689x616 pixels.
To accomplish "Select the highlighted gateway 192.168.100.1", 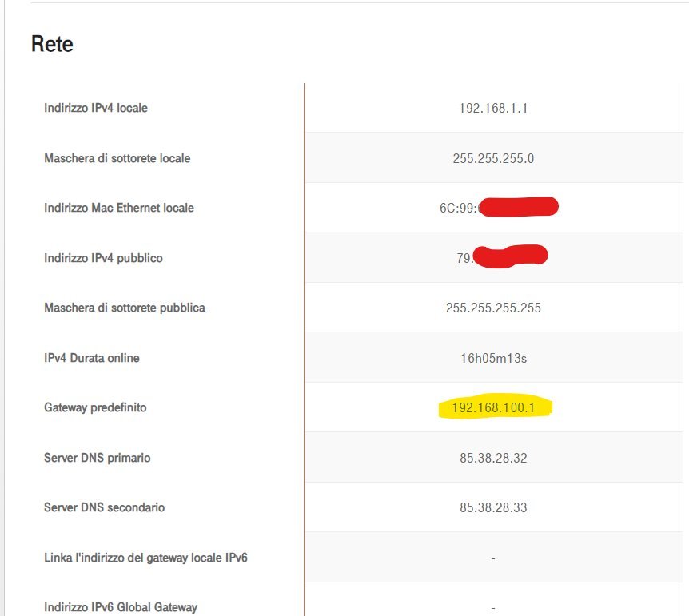I will (493, 407).
